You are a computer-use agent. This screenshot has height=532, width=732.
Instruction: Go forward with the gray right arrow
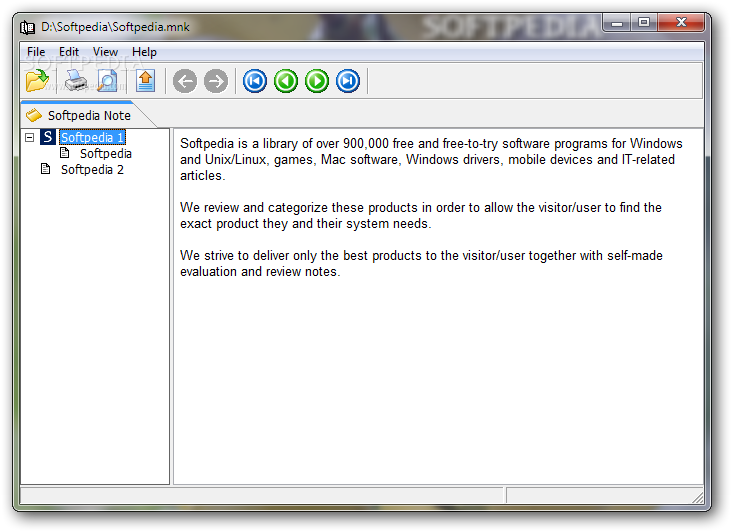[x=216, y=81]
